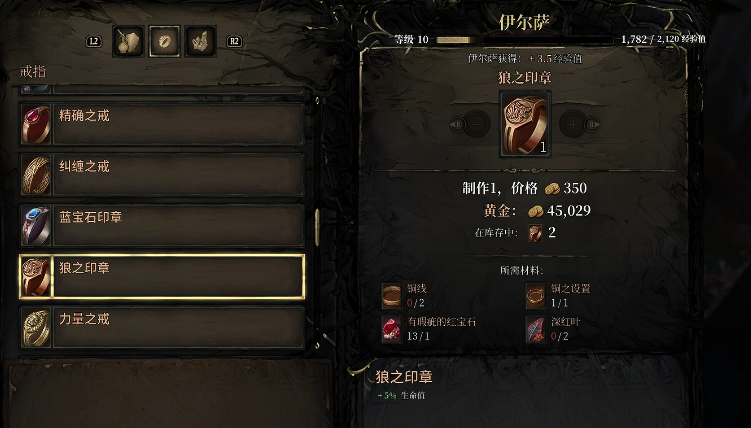Image resolution: width=751 pixels, height=428 pixels.
Task: Click the R2 next category button
Action: pos(234,42)
